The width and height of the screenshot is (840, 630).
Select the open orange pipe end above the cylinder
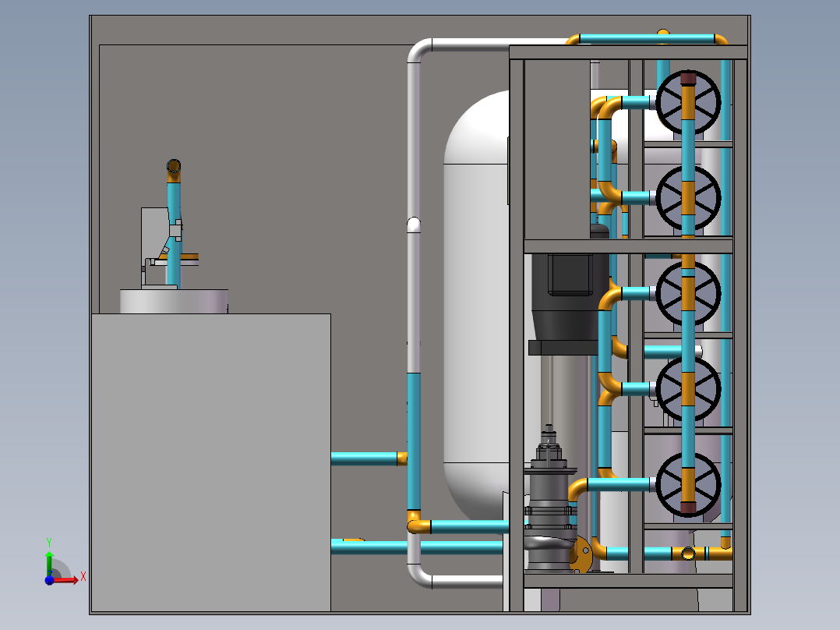click(174, 165)
